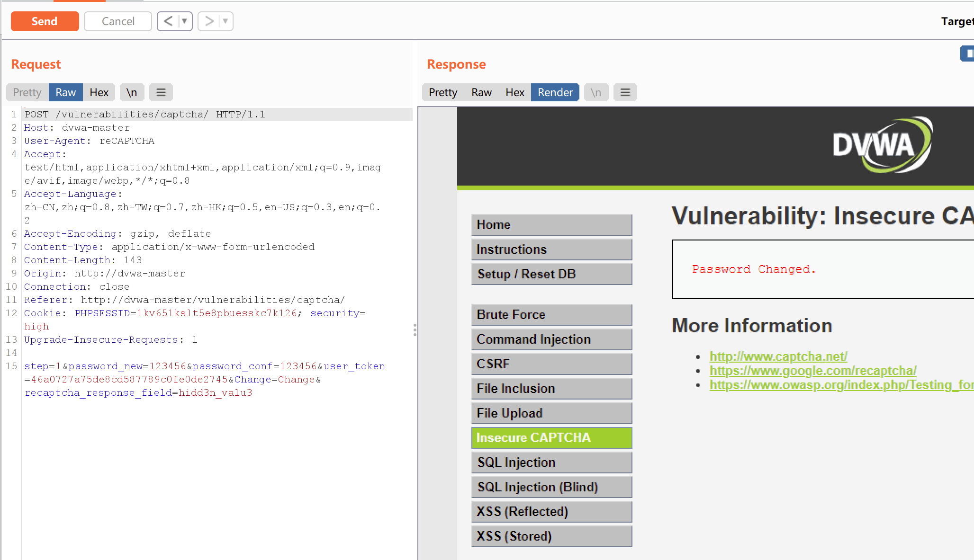Switch the response view to the Pretty tab
The width and height of the screenshot is (974, 560).
(x=443, y=92)
